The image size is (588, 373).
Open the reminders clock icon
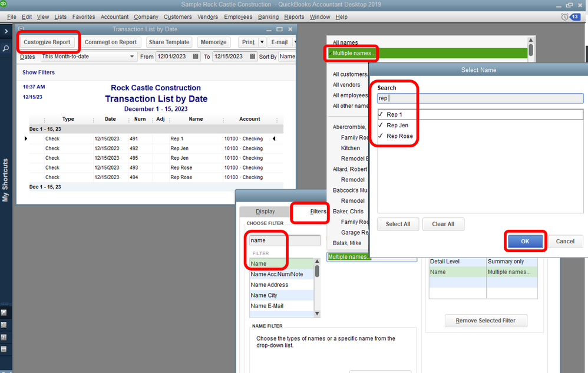(x=564, y=17)
